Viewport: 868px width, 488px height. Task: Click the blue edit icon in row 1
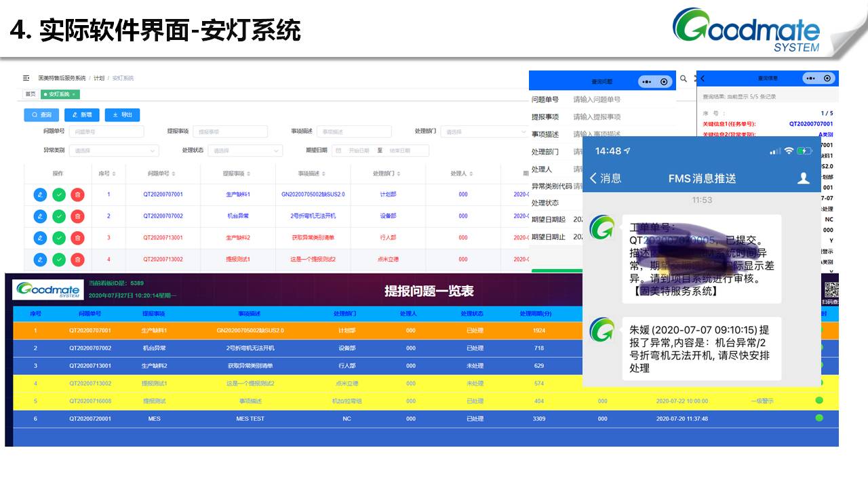(x=40, y=195)
